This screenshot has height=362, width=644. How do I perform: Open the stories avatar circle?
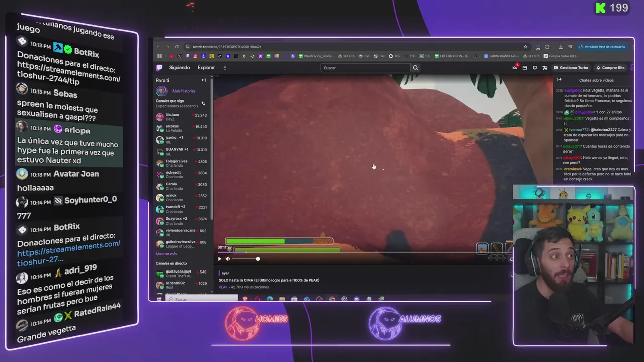[x=162, y=91]
